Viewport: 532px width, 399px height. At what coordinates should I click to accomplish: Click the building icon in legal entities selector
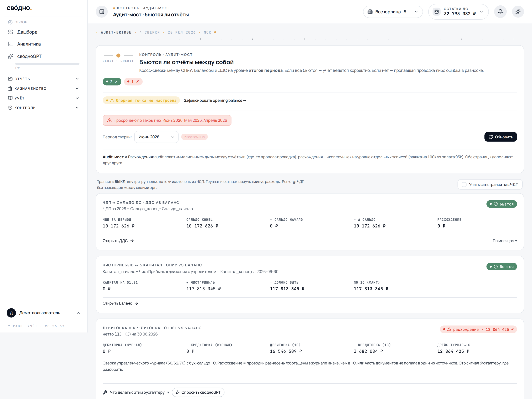tap(370, 12)
